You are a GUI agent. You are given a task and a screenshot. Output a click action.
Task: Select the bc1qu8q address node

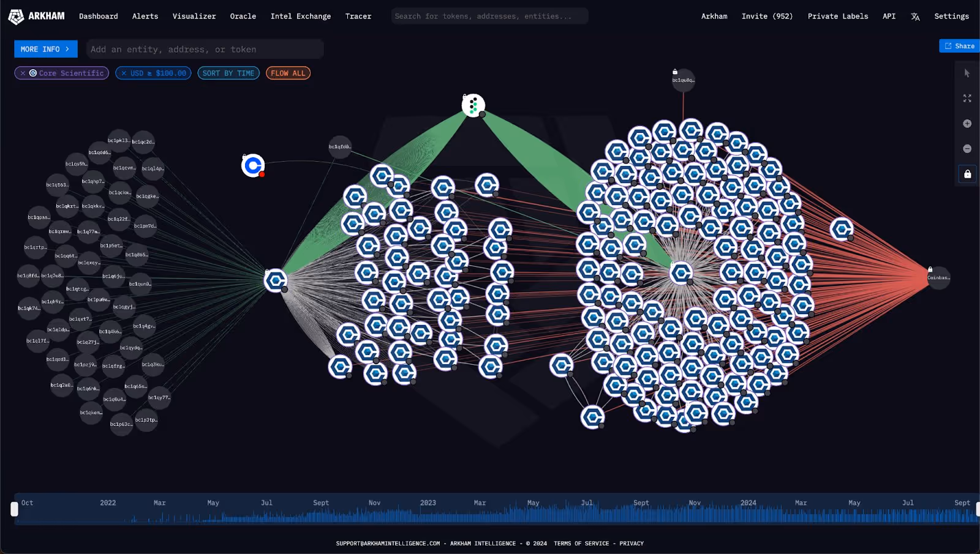click(x=684, y=80)
